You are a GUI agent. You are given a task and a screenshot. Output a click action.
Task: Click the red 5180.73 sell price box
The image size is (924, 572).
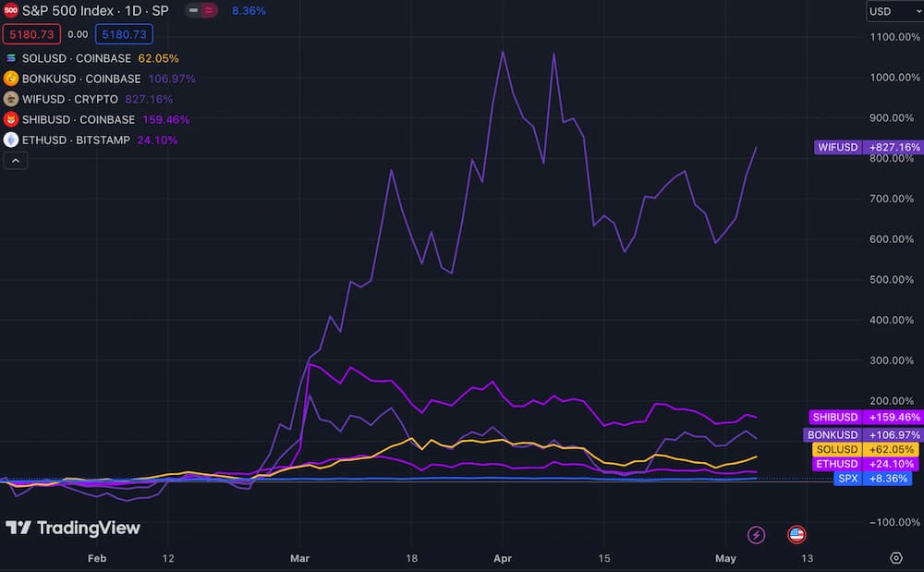click(31, 34)
